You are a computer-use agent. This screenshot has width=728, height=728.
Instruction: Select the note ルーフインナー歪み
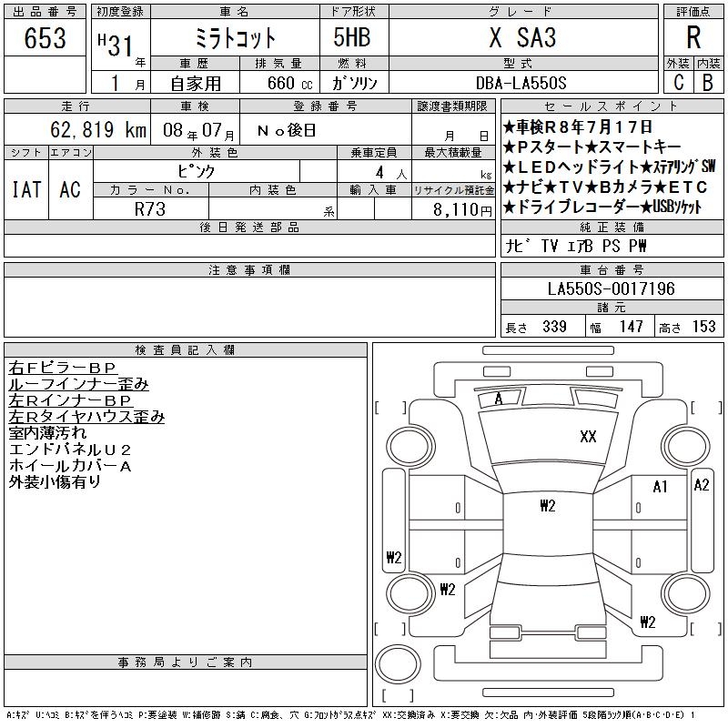78,384
